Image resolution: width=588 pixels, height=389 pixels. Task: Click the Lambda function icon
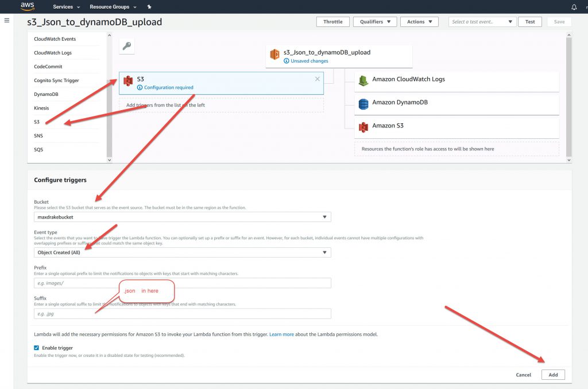(275, 55)
